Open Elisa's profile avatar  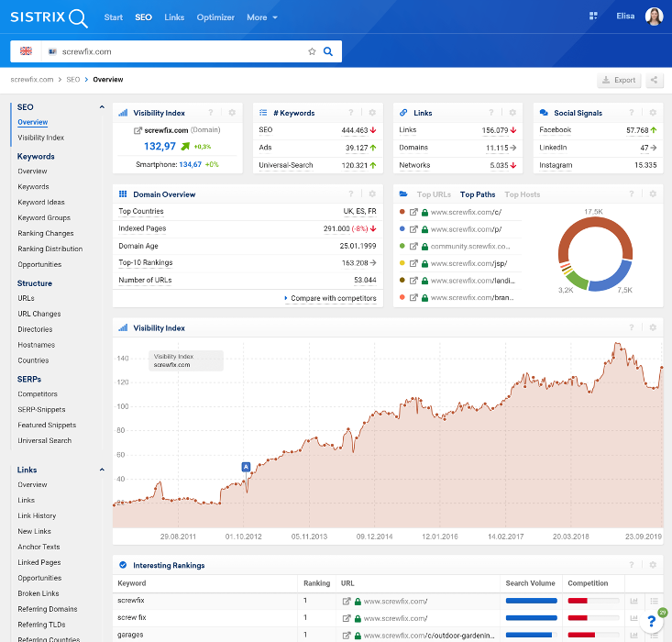tap(654, 17)
